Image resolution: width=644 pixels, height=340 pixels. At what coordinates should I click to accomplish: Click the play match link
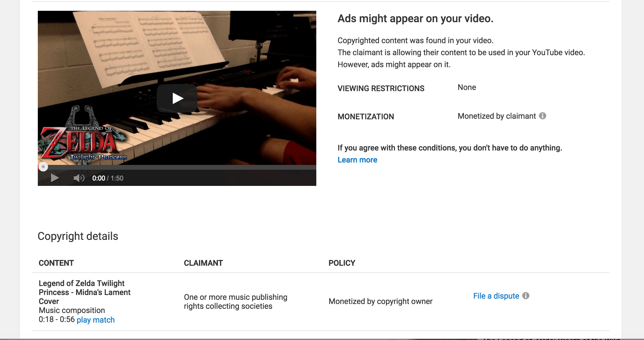click(x=96, y=320)
